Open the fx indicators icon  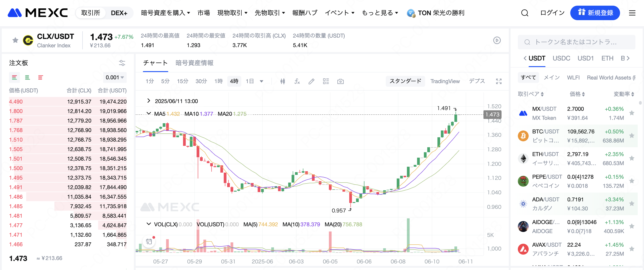tap(297, 81)
